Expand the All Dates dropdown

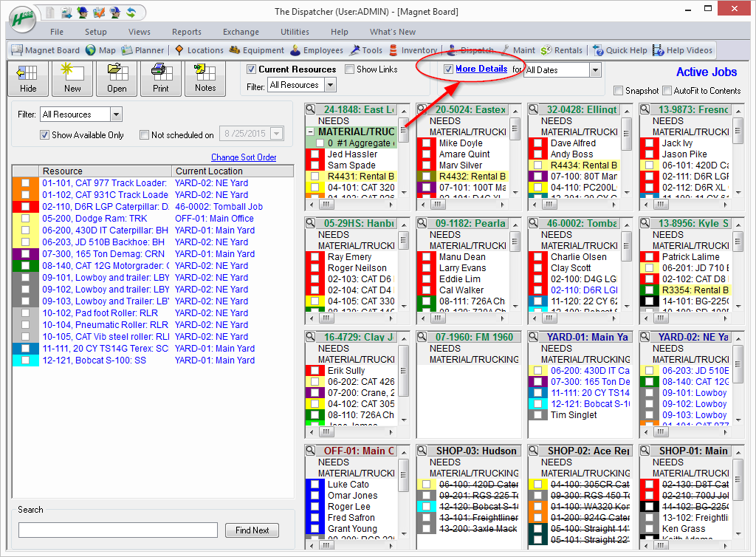click(595, 70)
